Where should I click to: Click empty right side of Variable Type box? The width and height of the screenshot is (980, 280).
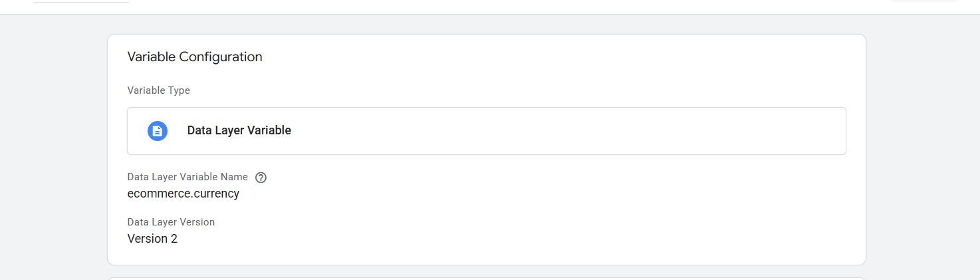coord(598,131)
